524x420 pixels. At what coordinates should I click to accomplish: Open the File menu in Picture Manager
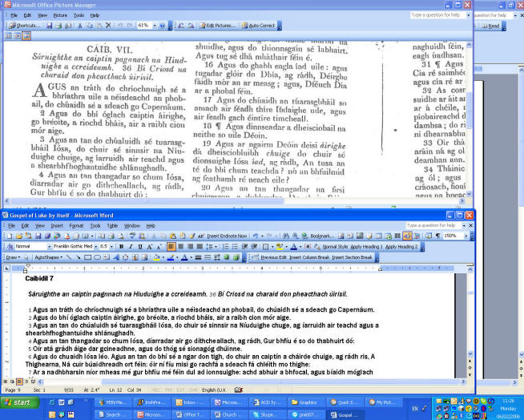tap(14, 15)
